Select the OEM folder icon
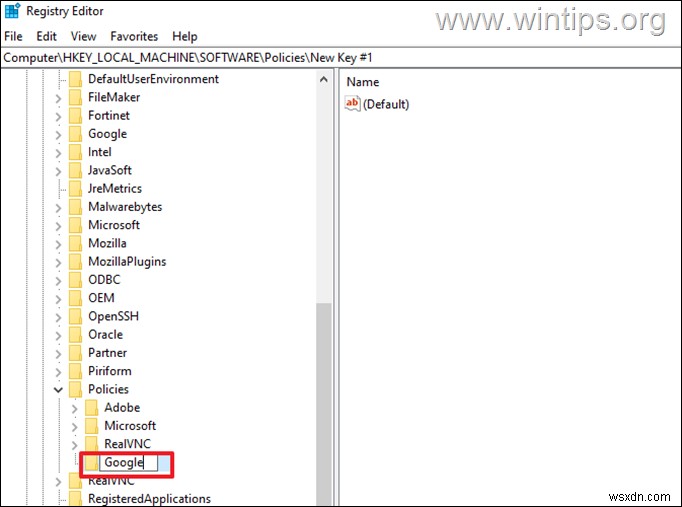Image resolution: width=682 pixels, height=507 pixels. click(x=75, y=298)
